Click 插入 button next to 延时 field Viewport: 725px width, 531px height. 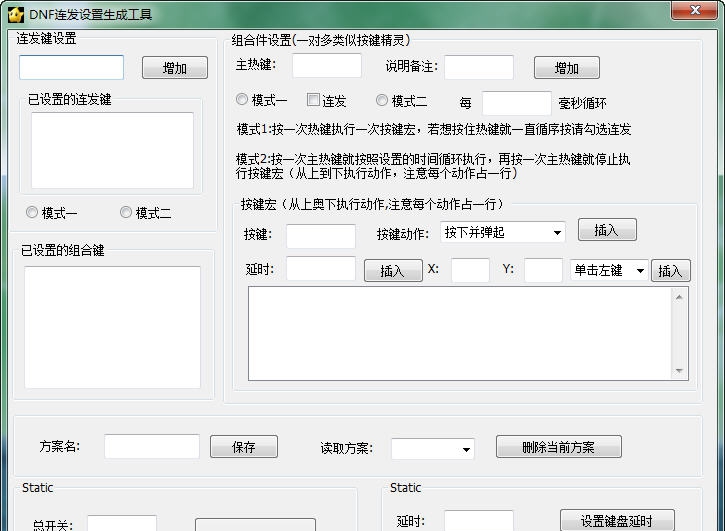point(393,271)
